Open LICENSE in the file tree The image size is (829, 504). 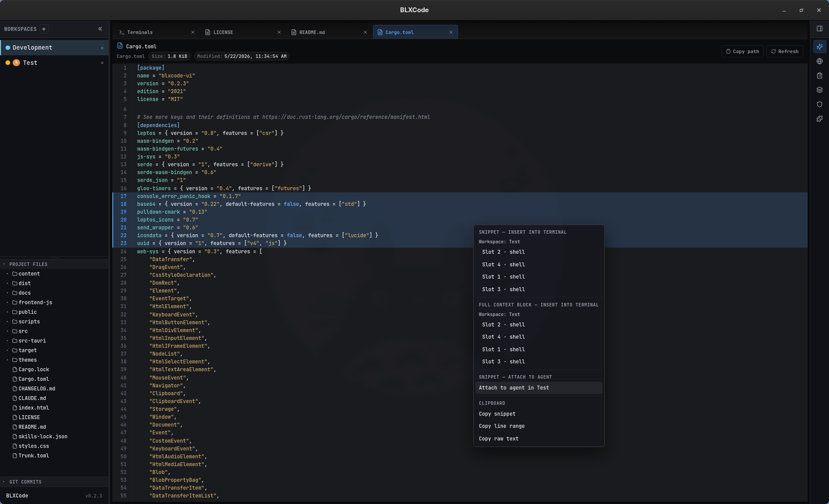54,417
